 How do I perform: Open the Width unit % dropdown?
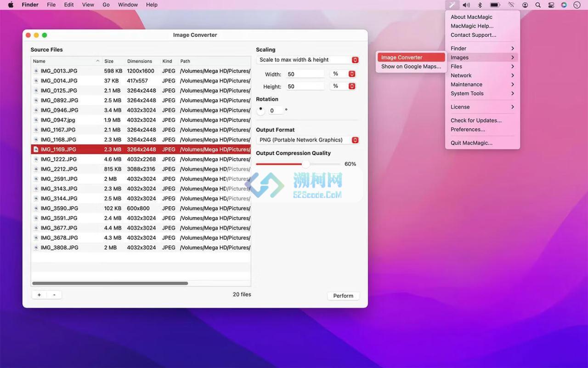pyautogui.click(x=343, y=74)
